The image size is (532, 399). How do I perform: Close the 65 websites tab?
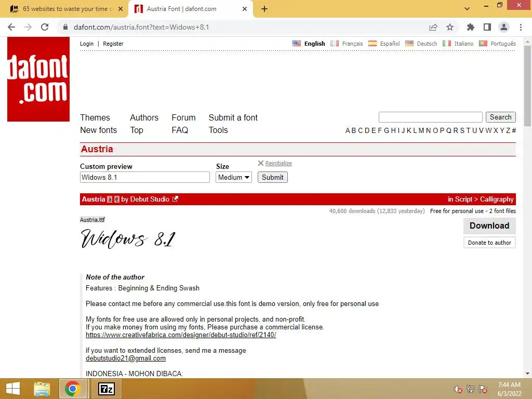click(x=120, y=9)
